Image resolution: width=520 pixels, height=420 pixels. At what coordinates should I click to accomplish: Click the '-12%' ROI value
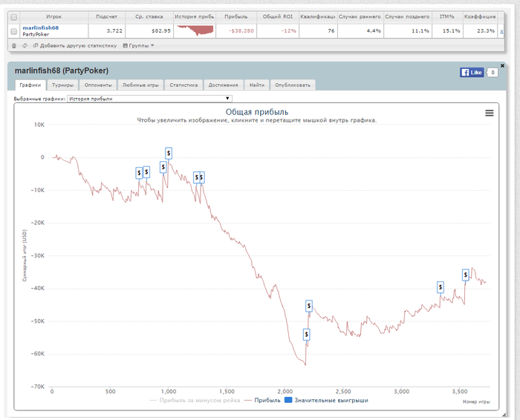pyautogui.click(x=288, y=31)
